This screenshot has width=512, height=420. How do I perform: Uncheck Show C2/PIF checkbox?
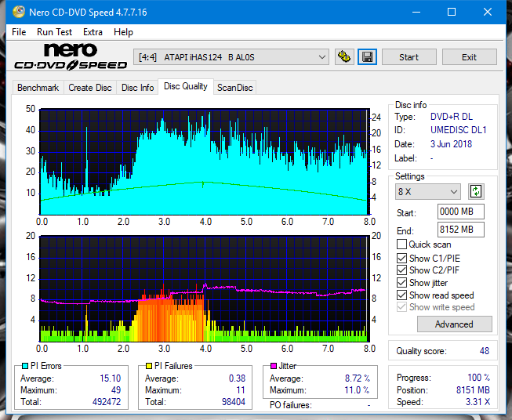(401, 270)
